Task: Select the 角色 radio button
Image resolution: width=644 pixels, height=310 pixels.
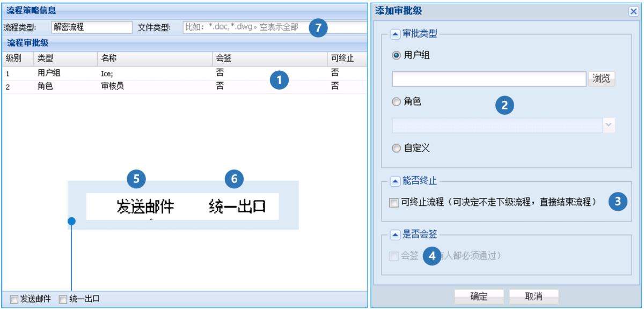Action: pos(397,102)
